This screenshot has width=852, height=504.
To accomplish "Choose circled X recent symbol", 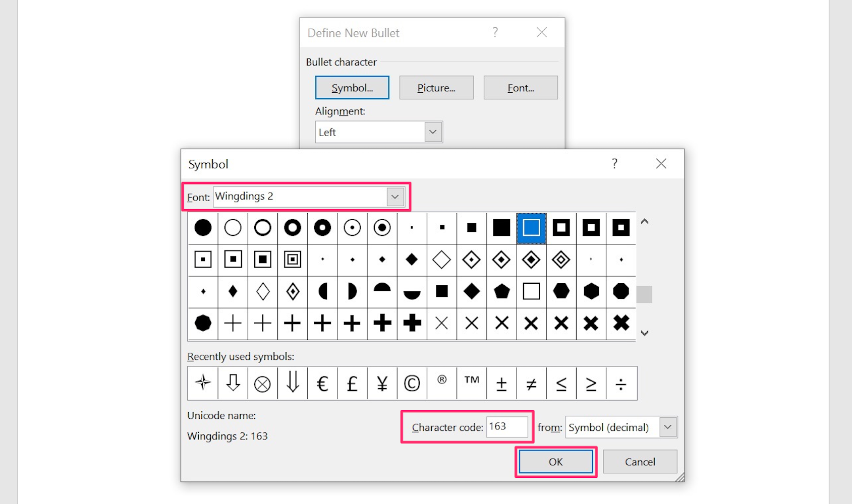I will 262,384.
